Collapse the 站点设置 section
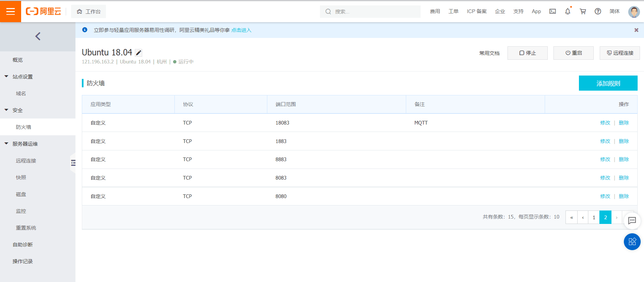 tap(6, 77)
